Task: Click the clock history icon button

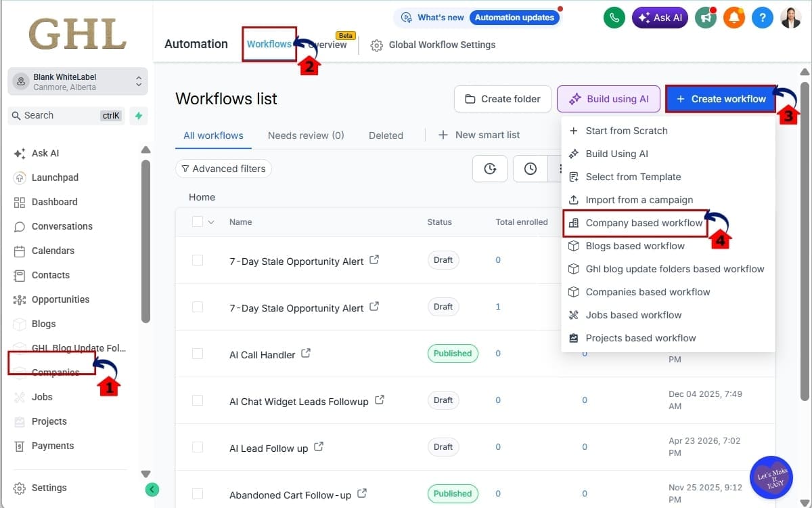Action: tap(531, 169)
